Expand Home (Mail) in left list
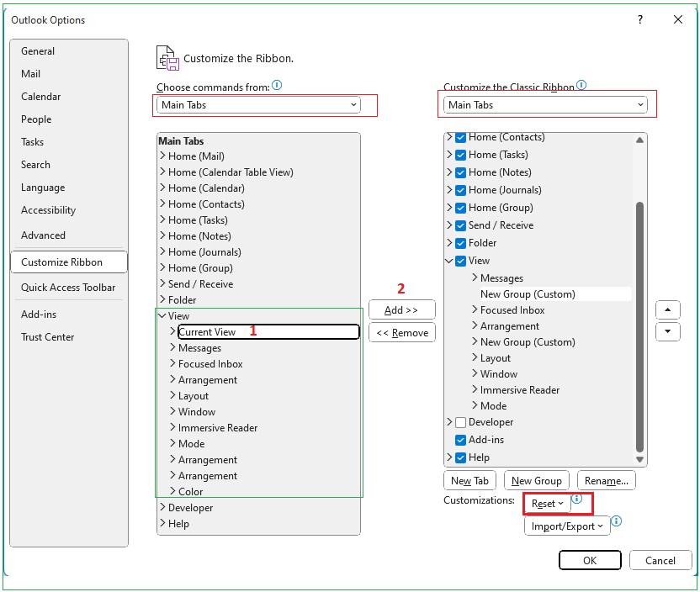Viewport: 700px width, 592px height. point(163,156)
